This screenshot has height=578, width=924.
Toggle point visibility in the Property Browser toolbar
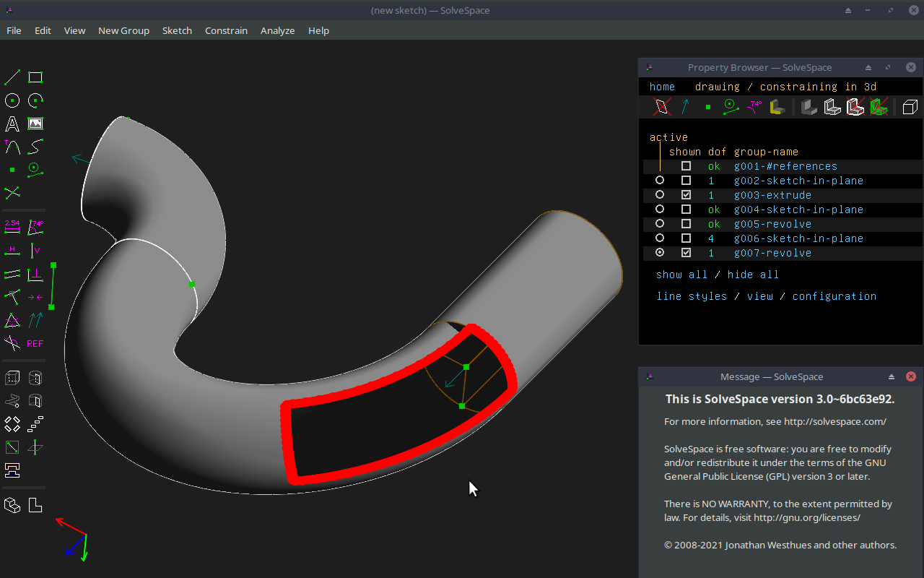[708, 106]
